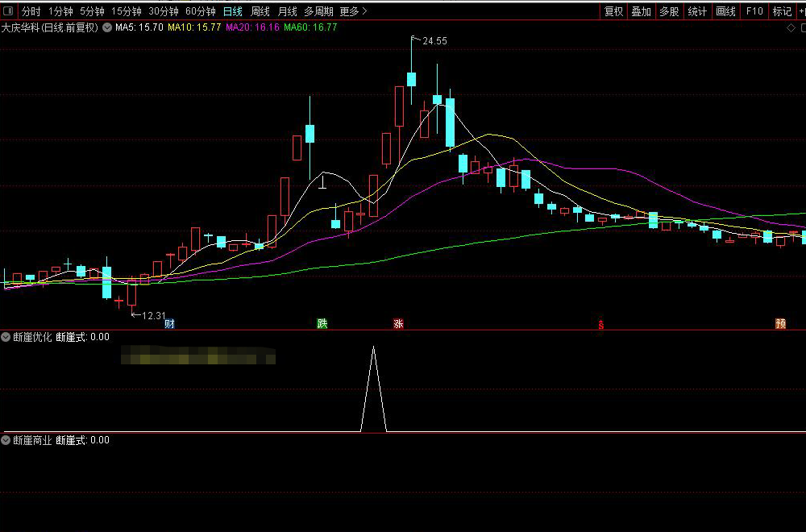Activate the 画线 drawing tools

726,11
